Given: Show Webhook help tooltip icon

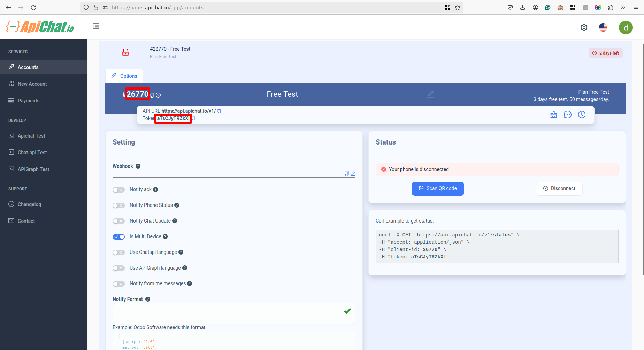Looking at the screenshot, I should (138, 166).
